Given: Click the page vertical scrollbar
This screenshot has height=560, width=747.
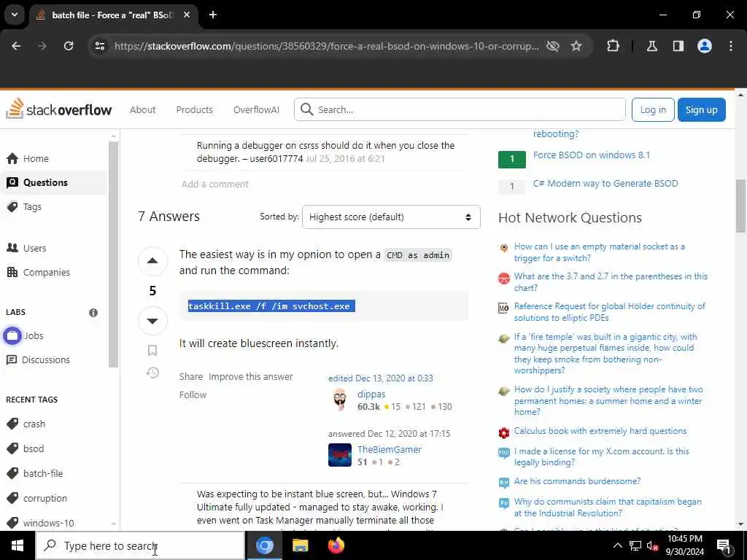Looking at the screenshot, I should pos(741,206).
